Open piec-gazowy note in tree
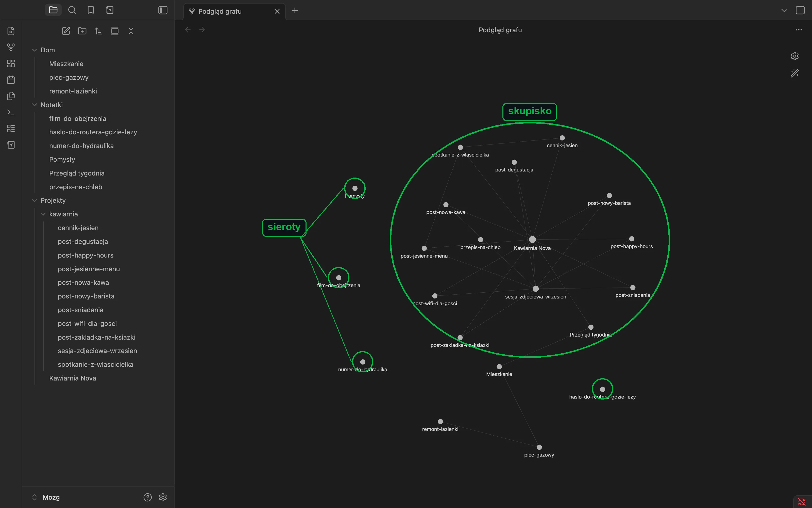812x508 pixels. (x=69, y=77)
